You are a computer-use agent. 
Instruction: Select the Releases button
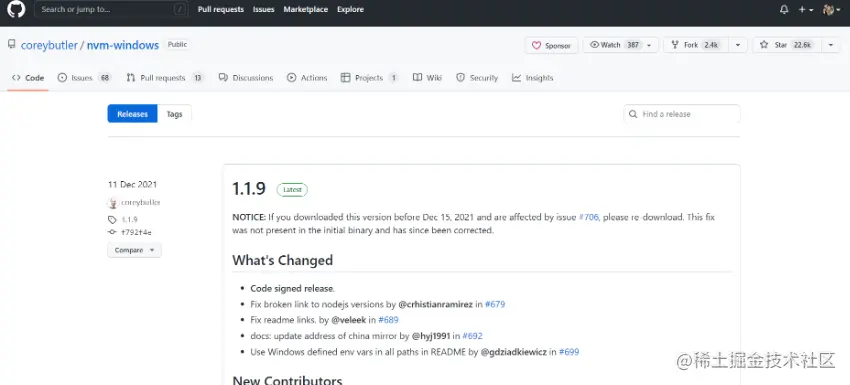pyautogui.click(x=132, y=114)
